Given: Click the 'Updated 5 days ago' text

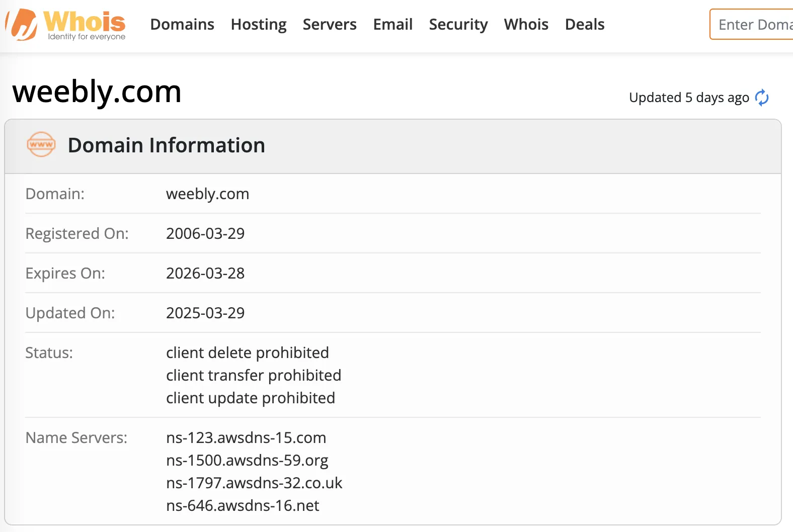Looking at the screenshot, I should [689, 98].
